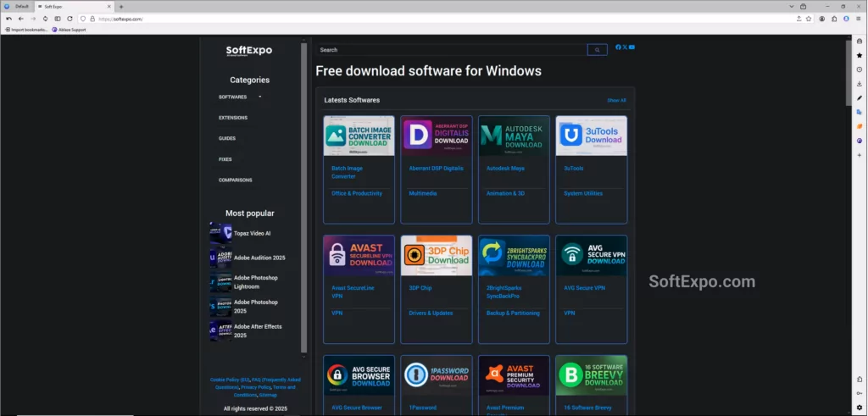868x416 pixels.
Task: Switch to the Default tab
Action: (x=18, y=7)
